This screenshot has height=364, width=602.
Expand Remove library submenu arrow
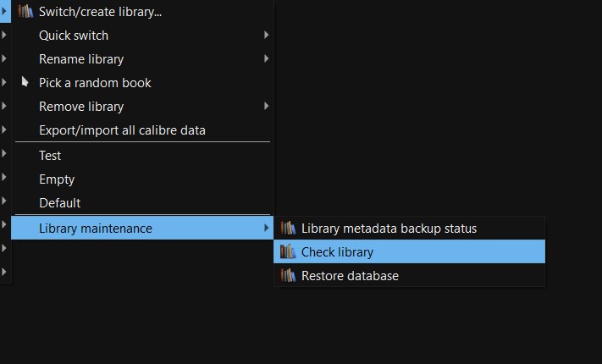point(266,107)
